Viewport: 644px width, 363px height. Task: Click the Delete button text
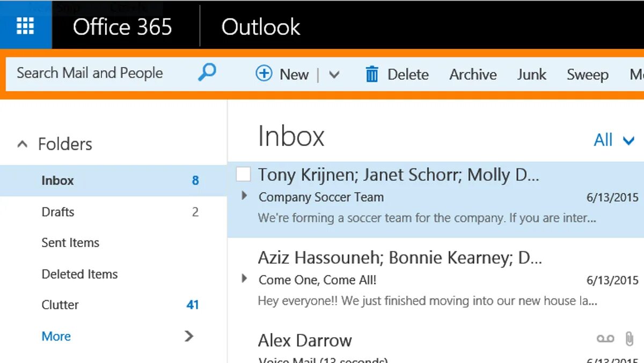[408, 74]
